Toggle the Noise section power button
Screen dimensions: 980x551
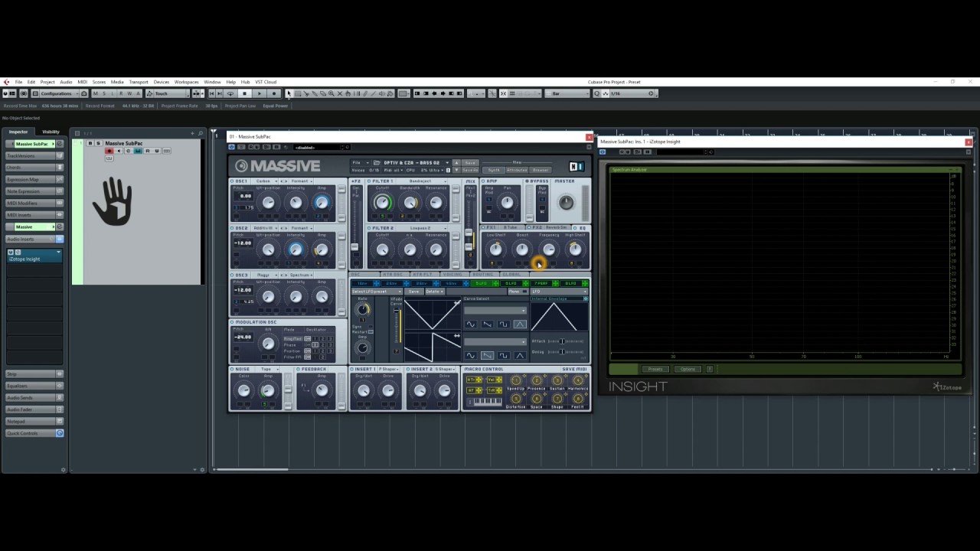coord(233,369)
